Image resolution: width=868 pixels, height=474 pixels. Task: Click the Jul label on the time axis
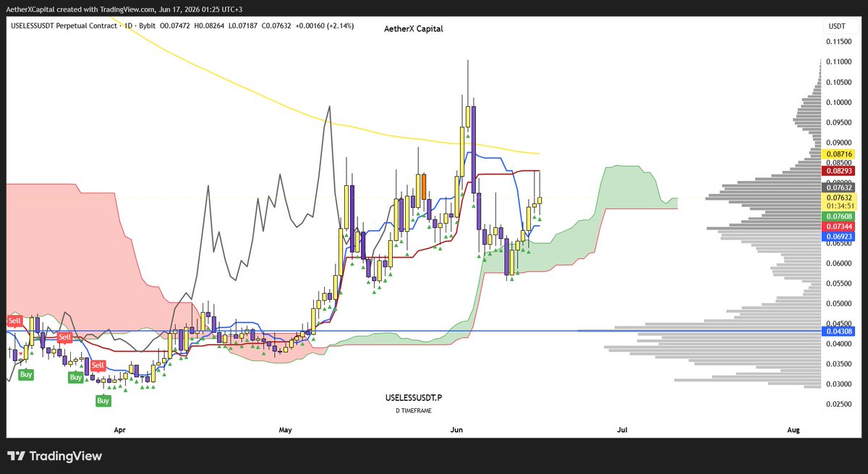(622, 430)
